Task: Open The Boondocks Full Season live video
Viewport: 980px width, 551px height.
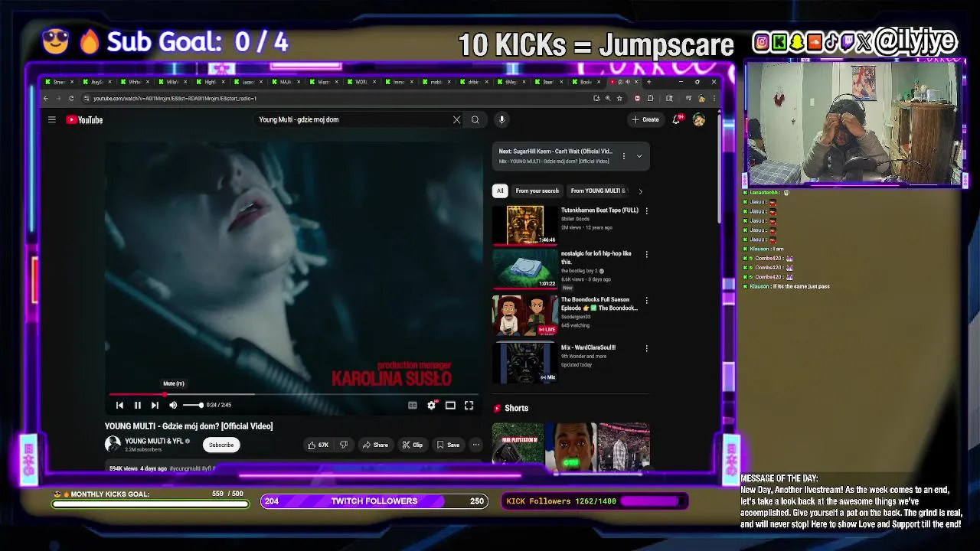Action: coord(524,315)
